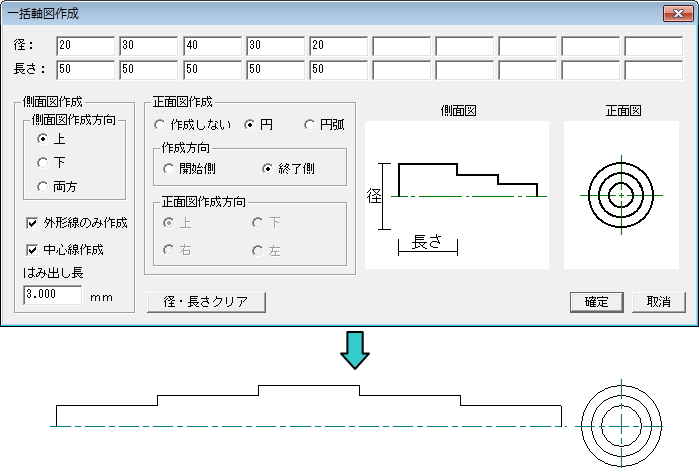Click the first 長さ field showing 50
Screen dimensions: 699x475
[85, 70]
